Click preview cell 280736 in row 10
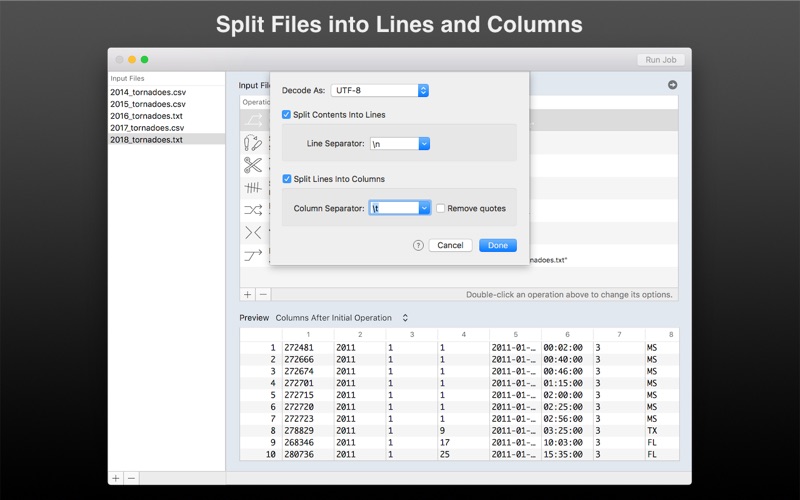Image resolution: width=800 pixels, height=500 pixels. (x=299, y=454)
